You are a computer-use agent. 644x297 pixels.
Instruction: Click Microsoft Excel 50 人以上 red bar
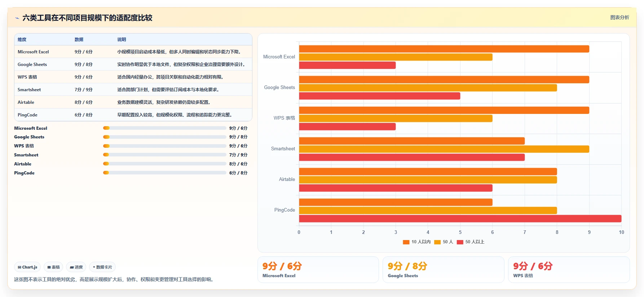[x=347, y=65]
